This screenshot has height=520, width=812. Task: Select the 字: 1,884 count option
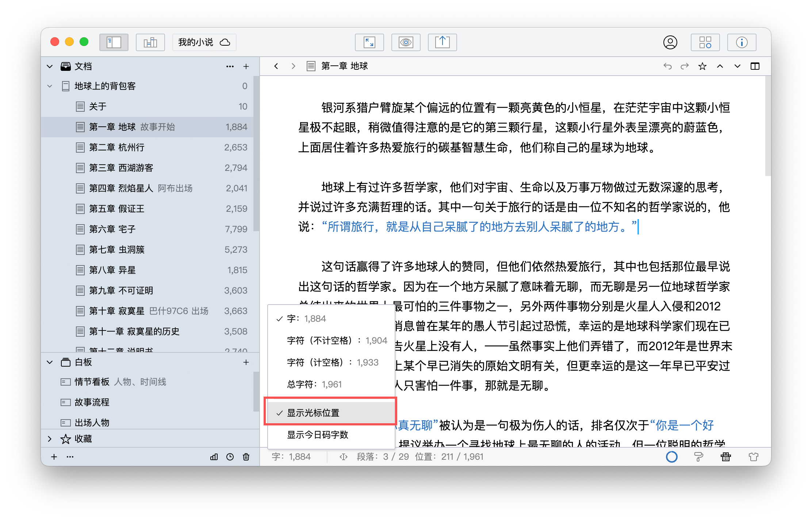(331, 318)
